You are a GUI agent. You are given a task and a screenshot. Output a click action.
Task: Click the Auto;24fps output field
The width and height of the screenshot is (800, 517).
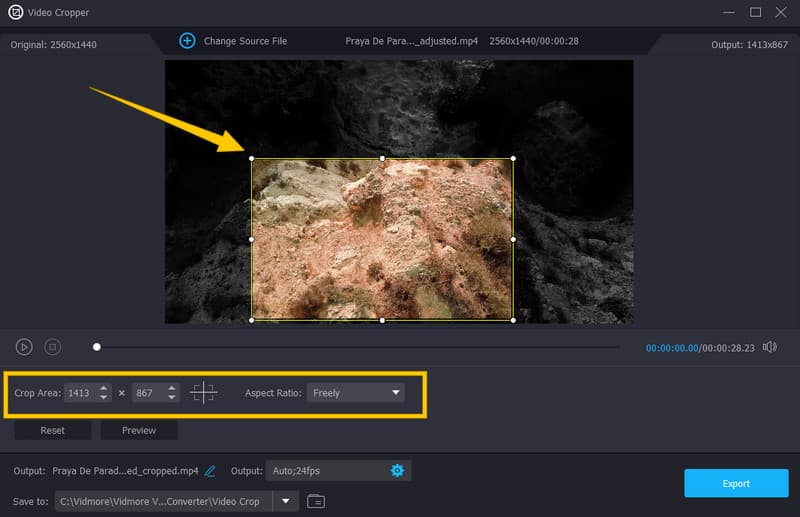pos(325,471)
